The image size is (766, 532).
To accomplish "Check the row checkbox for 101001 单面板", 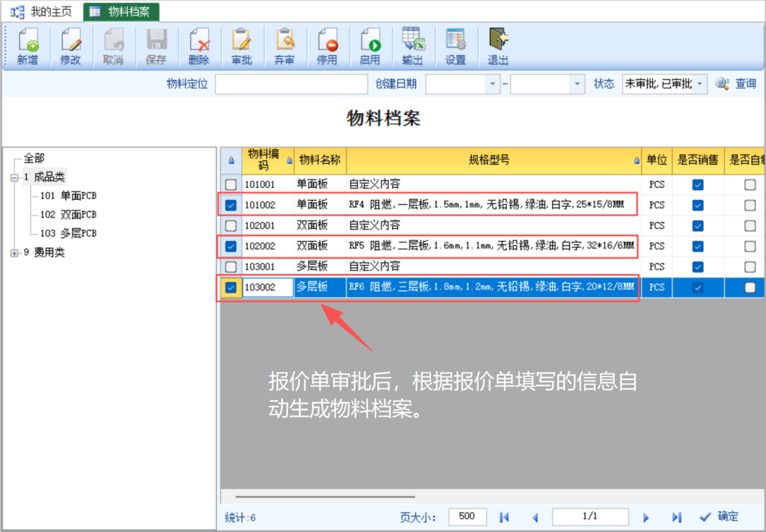I will point(231,184).
